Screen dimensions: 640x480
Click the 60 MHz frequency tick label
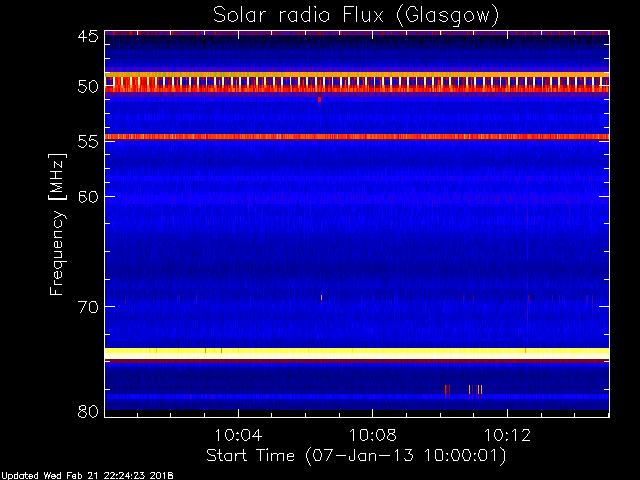click(87, 197)
